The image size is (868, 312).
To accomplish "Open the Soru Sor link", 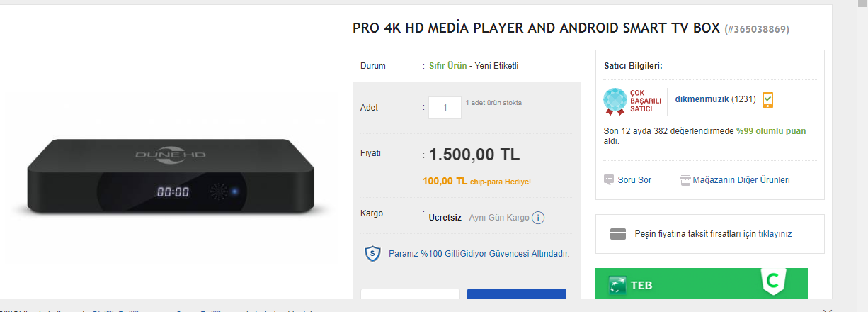I will [634, 180].
